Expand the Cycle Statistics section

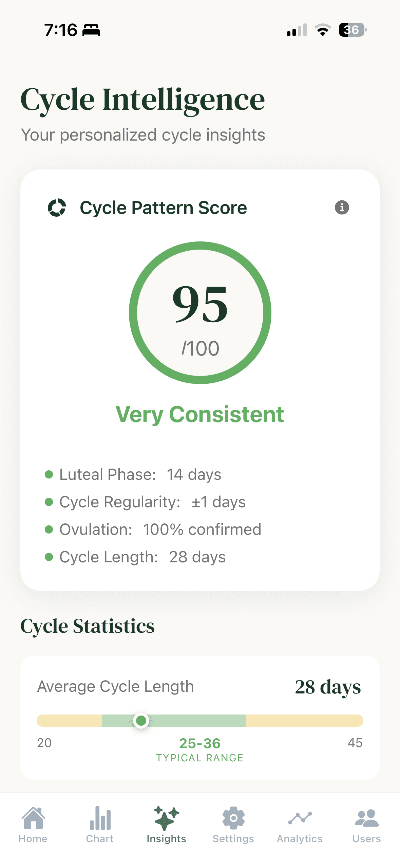tap(88, 626)
